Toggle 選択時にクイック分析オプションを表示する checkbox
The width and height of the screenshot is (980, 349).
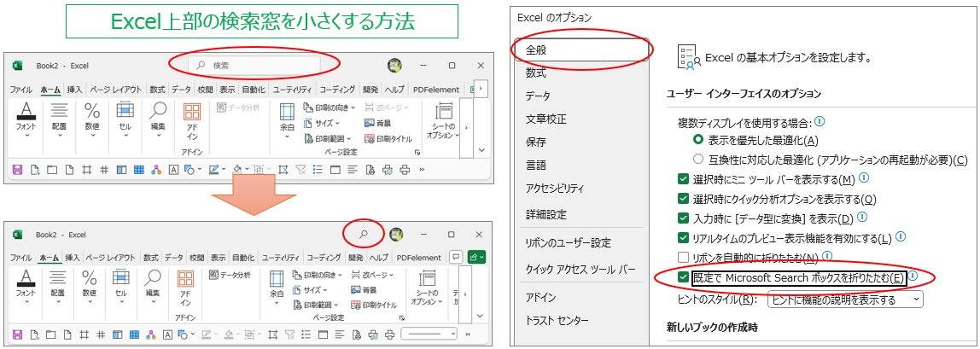(x=683, y=199)
